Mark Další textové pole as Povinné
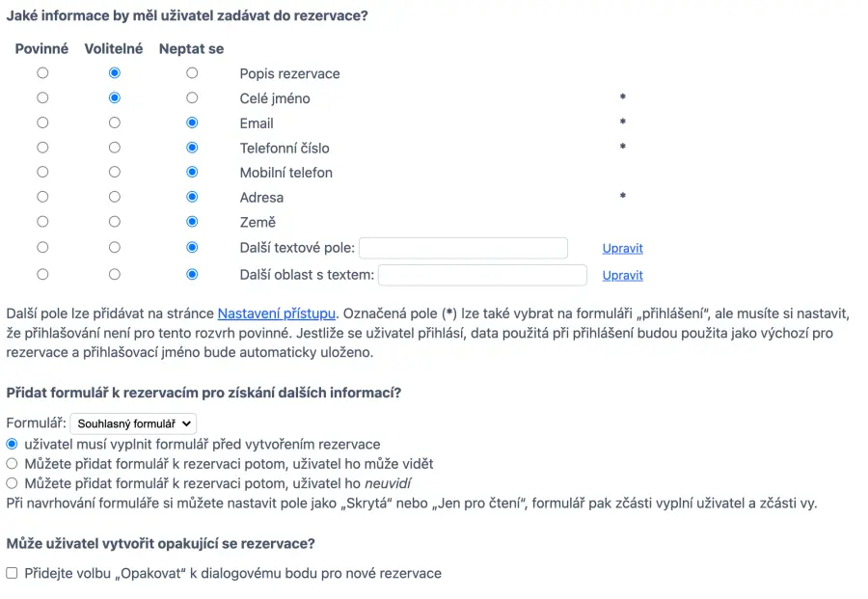The height and width of the screenshot is (599, 868). click(42, 248)
